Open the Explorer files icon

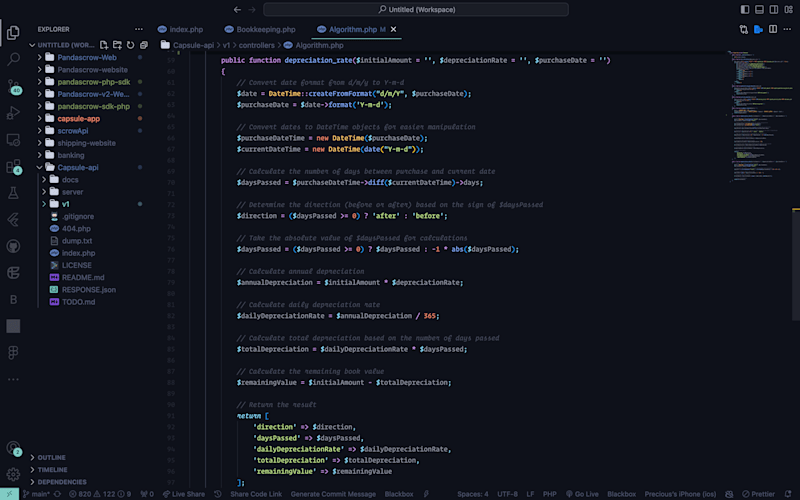pos(13,32)
